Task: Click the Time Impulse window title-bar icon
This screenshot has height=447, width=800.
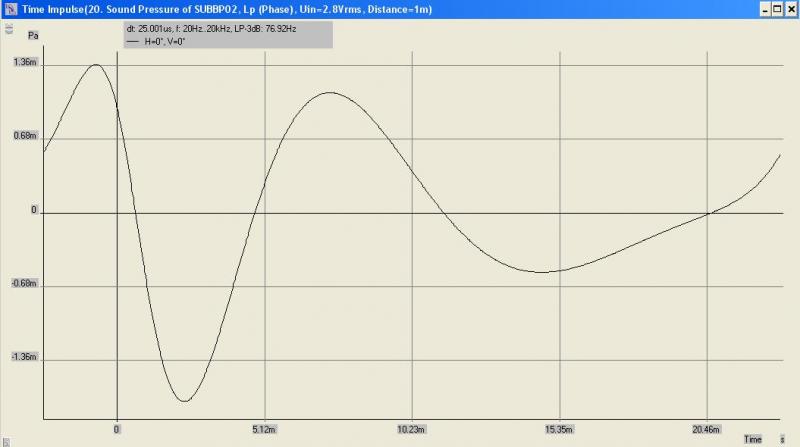Action: [x=10, y=9]
